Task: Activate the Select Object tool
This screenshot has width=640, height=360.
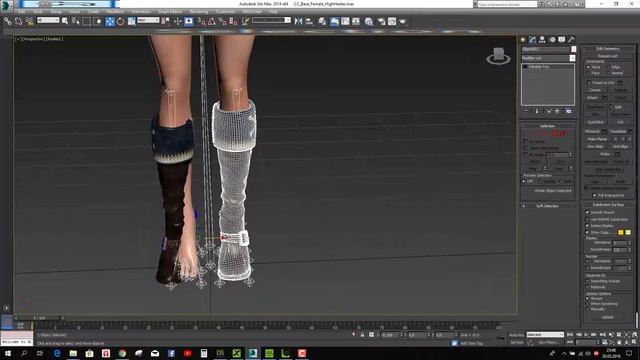Action: pyautogui.click(x=65, y=21)
